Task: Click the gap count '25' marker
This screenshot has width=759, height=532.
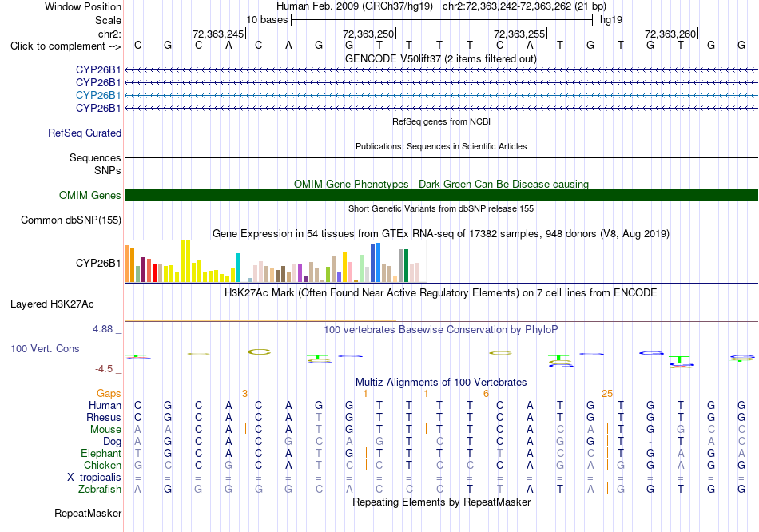Action: click(x=607, y=394)
